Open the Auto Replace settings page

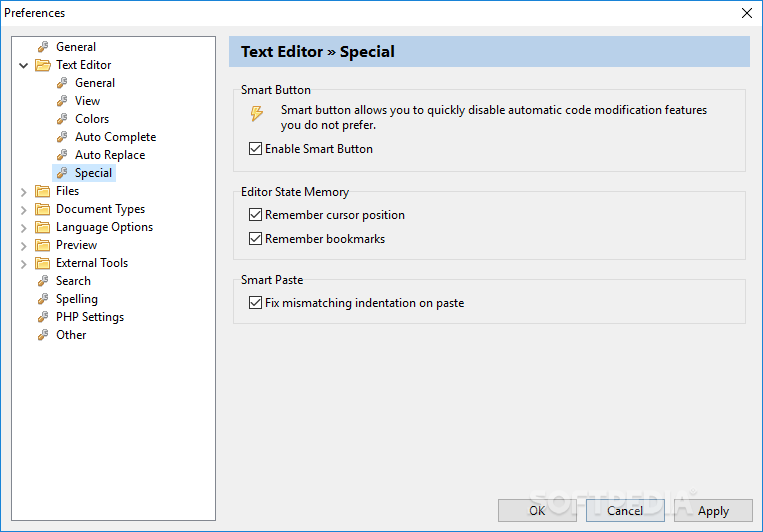tap(110, 155)
